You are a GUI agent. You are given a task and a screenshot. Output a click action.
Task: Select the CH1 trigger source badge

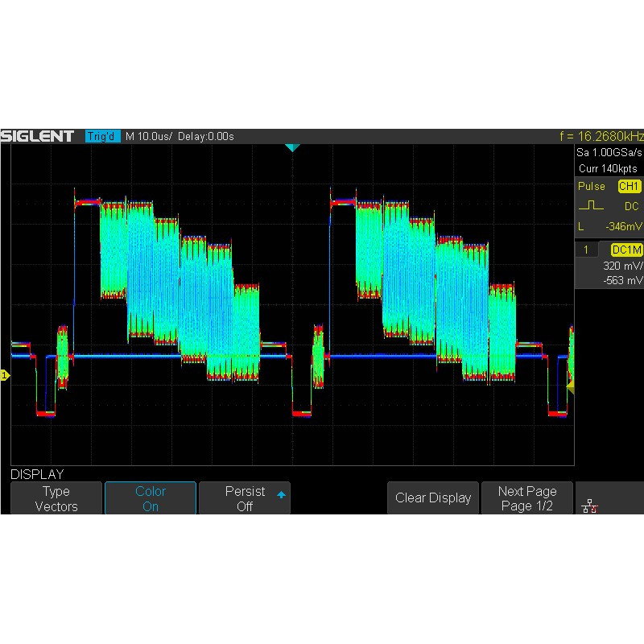tap(628, 186)
